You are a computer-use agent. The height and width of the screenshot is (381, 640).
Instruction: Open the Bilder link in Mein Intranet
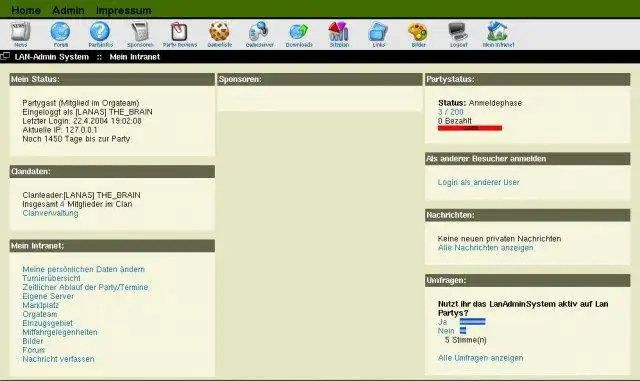[33, 341]
